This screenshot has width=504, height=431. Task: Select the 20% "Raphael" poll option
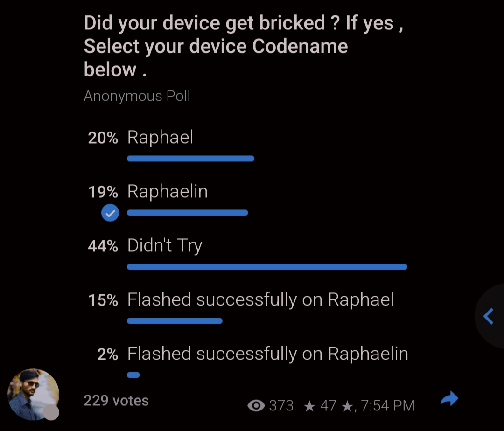pos(160,138)
